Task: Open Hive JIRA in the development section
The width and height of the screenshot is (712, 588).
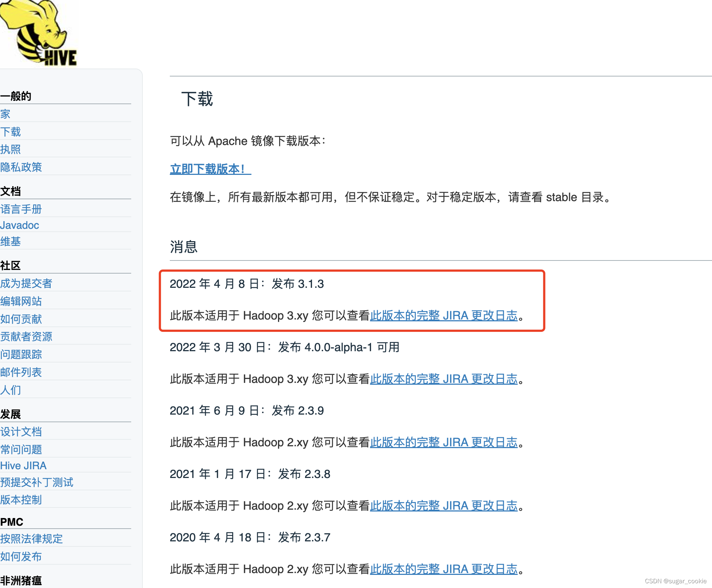Action: (x=23, y=466)
